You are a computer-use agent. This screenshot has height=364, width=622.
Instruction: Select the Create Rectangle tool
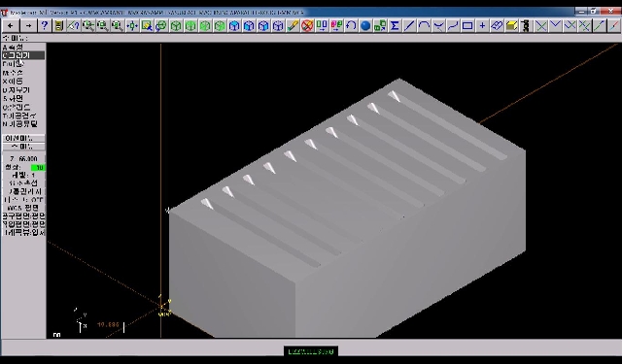click(467, 26)
